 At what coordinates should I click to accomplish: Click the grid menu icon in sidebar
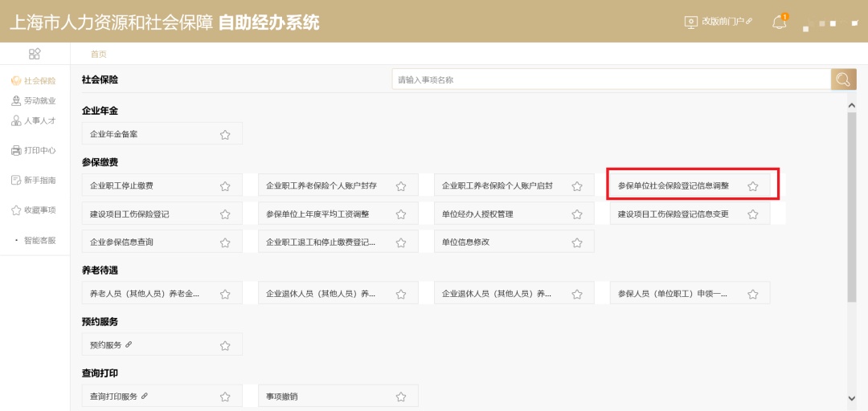coord(35,54)
